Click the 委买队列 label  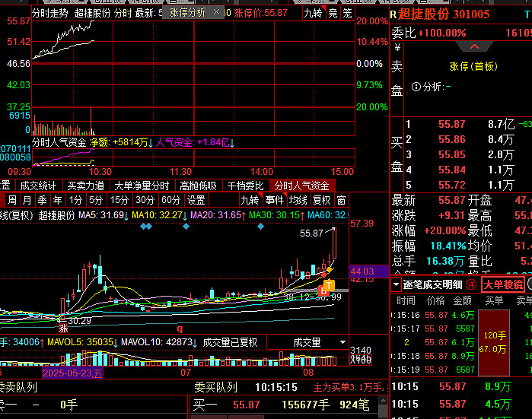tap(216, 387)
